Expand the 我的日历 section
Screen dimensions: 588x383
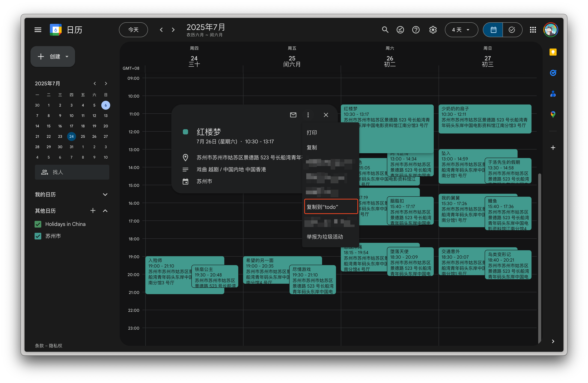point(105,194)
